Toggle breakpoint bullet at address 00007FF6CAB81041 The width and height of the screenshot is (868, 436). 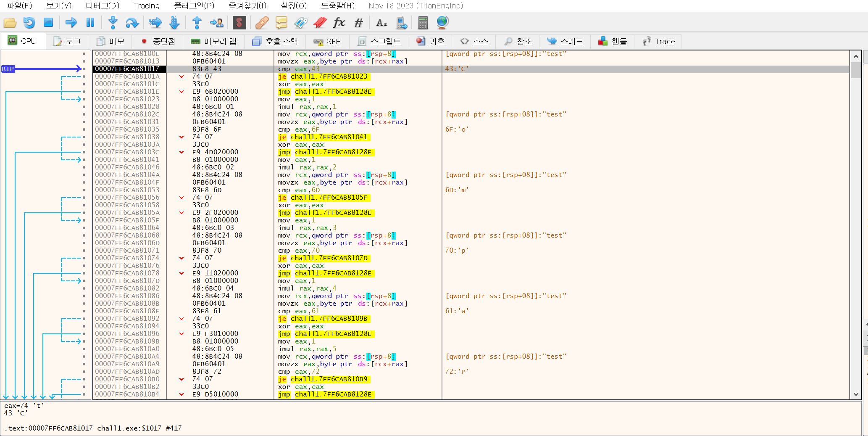point(84,160)
